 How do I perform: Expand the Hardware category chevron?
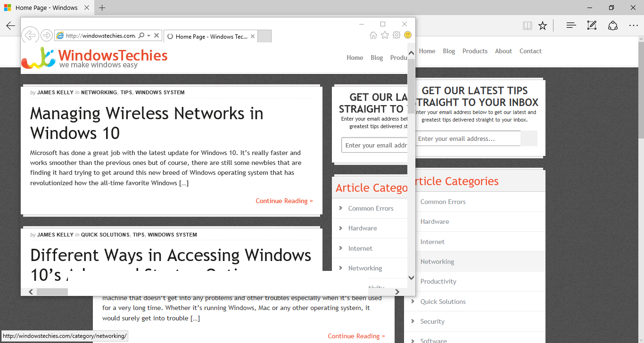pos(341,228)
